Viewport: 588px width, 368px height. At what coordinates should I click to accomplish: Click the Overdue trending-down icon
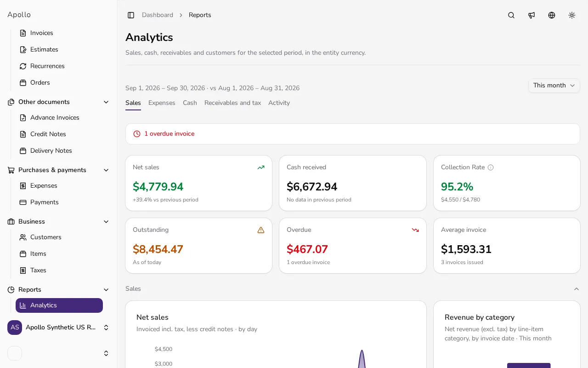tap(415, 230)
